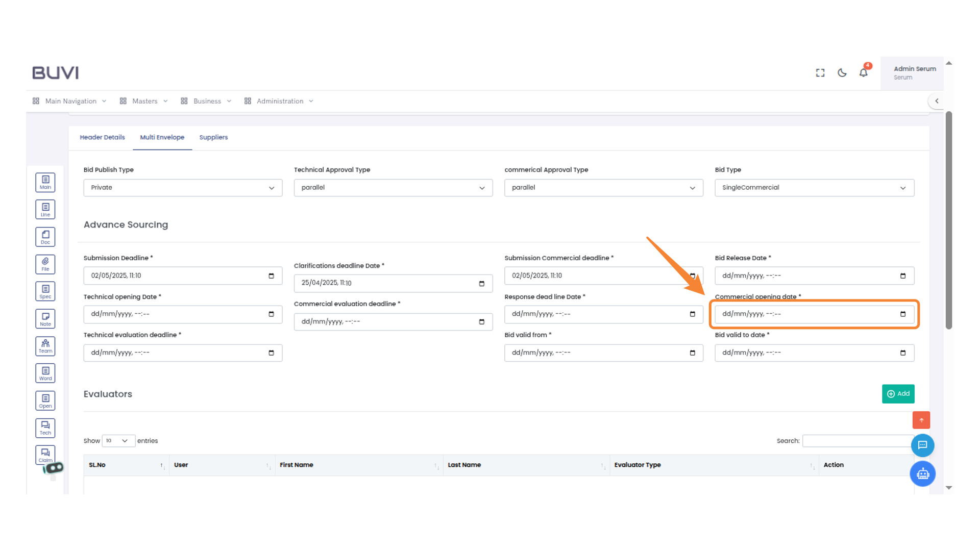Open the File attachment sidebar icon

tap(45, 264)
